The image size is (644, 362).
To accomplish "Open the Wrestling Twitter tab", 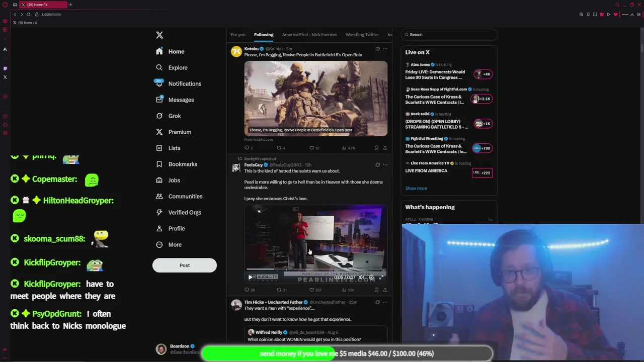I will pyautogui.click(x=362, y=35).
